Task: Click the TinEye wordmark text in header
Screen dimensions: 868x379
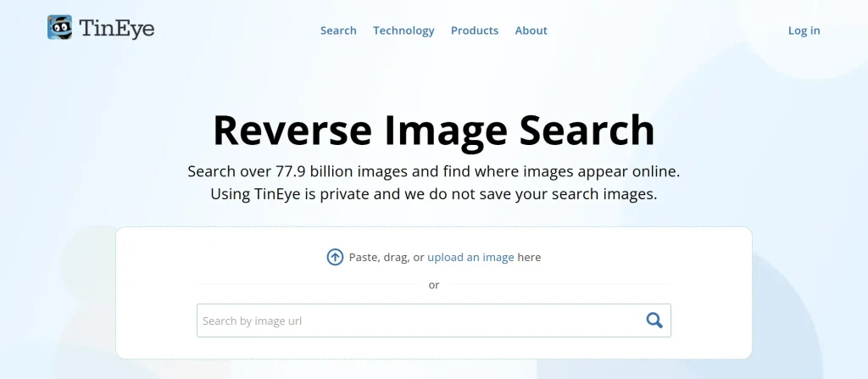Action: pyautogui.click(x=117, y=29)
